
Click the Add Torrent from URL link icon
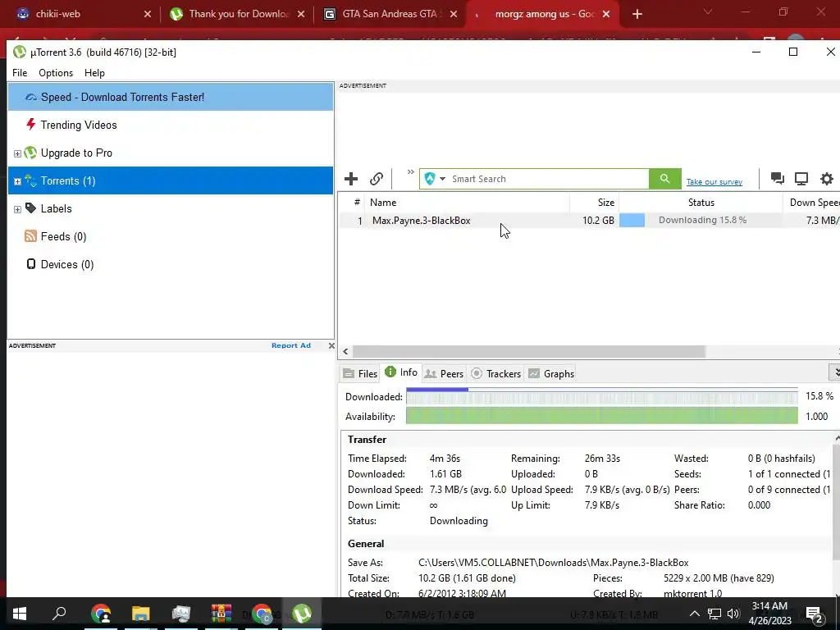point(377,179)
